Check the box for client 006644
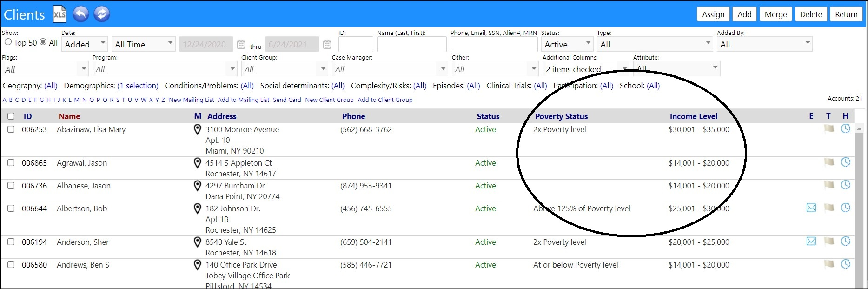 point(11,208)
